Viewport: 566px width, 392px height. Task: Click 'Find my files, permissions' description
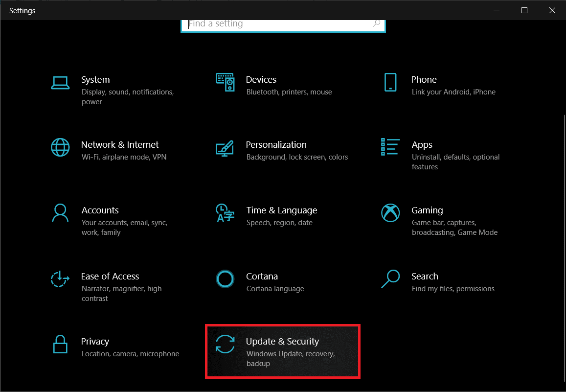click(x=453, y=289)
